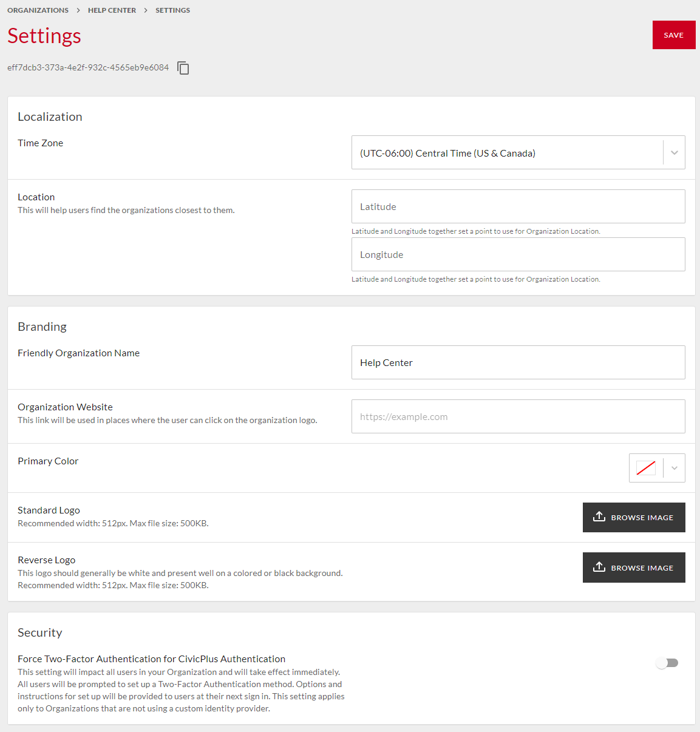The height and width of the screenshot is (732, 700).
Task: Click the Friendly Organization Name label
Action: click(x=78, y=353)
